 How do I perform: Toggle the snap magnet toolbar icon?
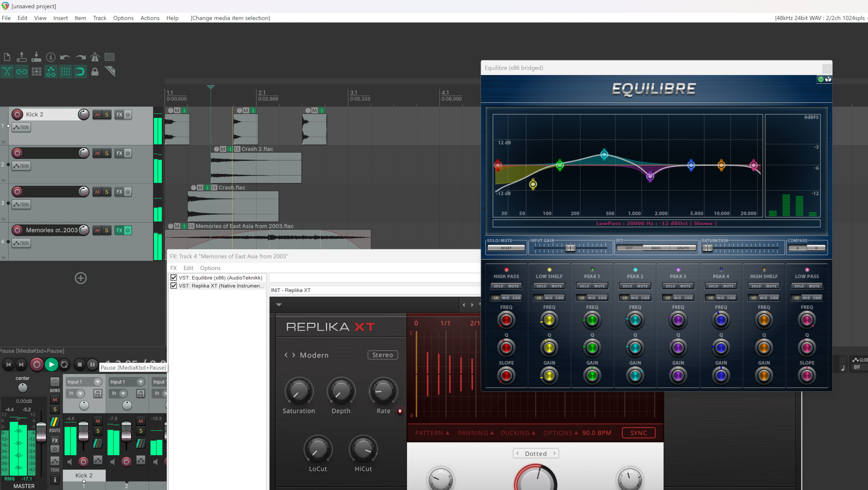pos(80,72)
